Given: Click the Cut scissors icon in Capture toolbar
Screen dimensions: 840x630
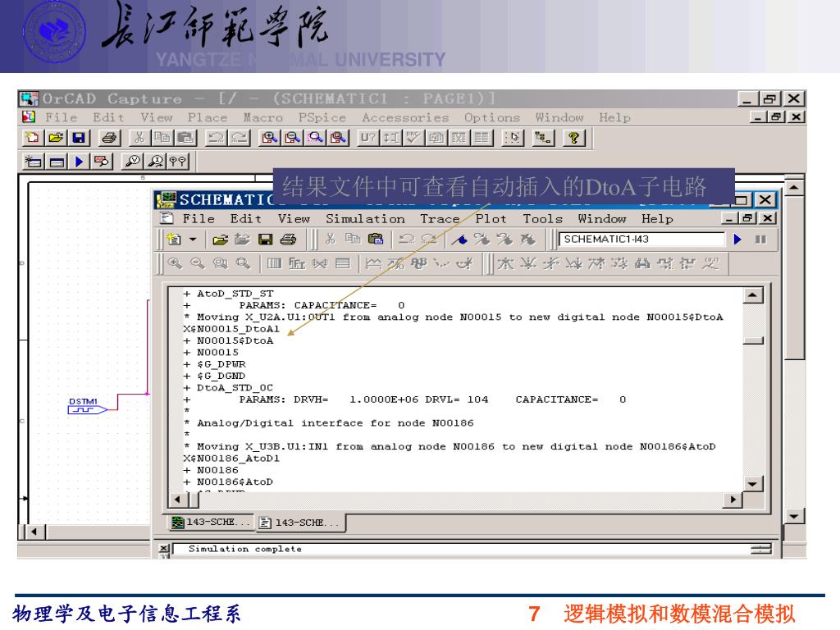Looking at the screenshot, I should tap(139, 138).
